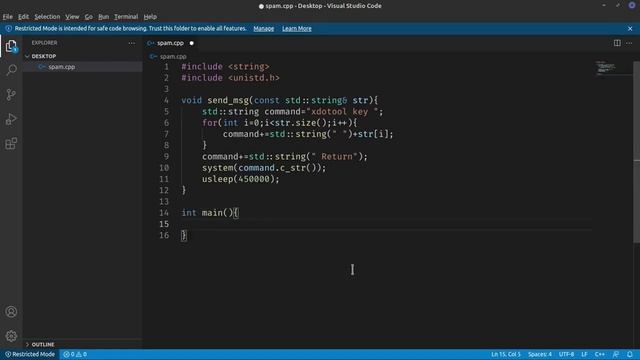Viewport: 640px width, 360px height.
Task: Click the EXPLORER panel title
Action: pos(44,43)
